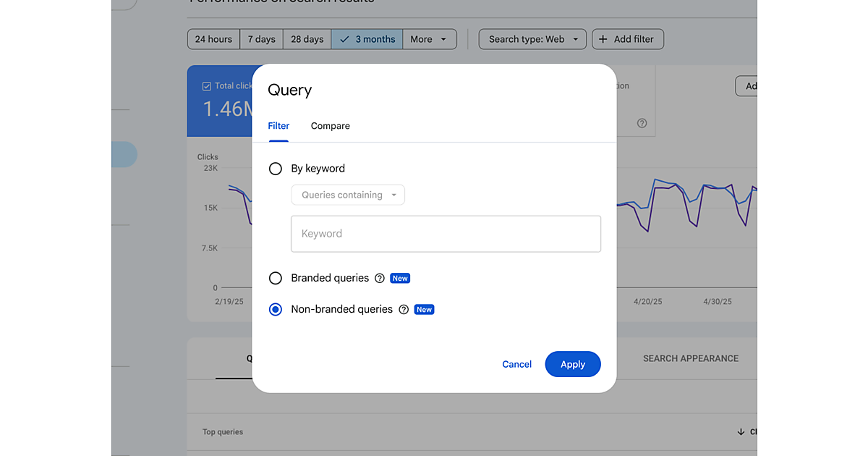Switch to the Compare tab in Query dialog
The height and width of the screenshot is (456, 868).
pyautogui.click(x=330, y=126)
